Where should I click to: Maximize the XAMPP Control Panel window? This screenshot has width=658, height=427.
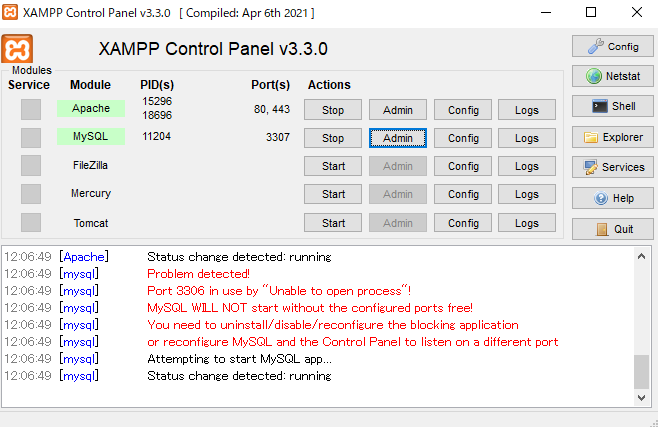[x=591, y=13]
